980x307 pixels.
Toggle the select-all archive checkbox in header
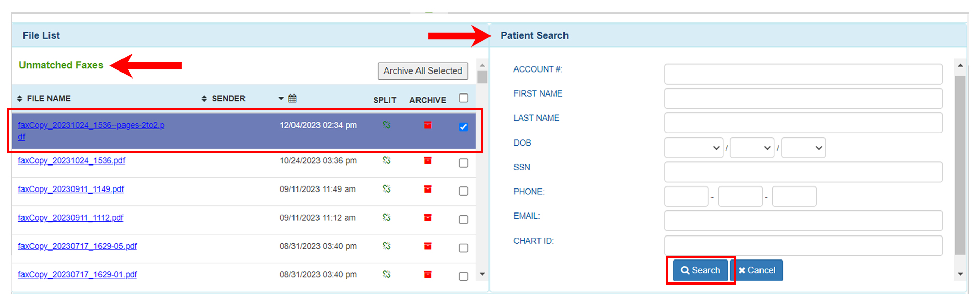[x=463, y=98]
